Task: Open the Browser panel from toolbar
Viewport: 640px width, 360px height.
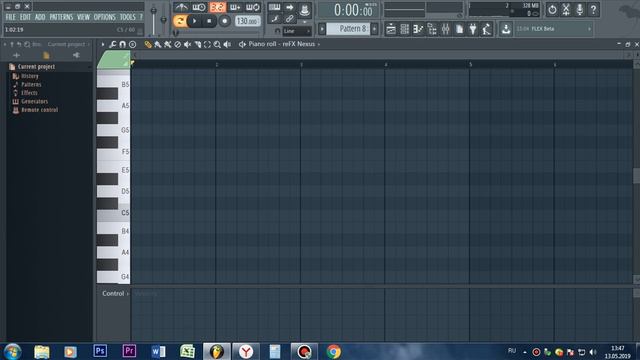Action: pos(432,29)
